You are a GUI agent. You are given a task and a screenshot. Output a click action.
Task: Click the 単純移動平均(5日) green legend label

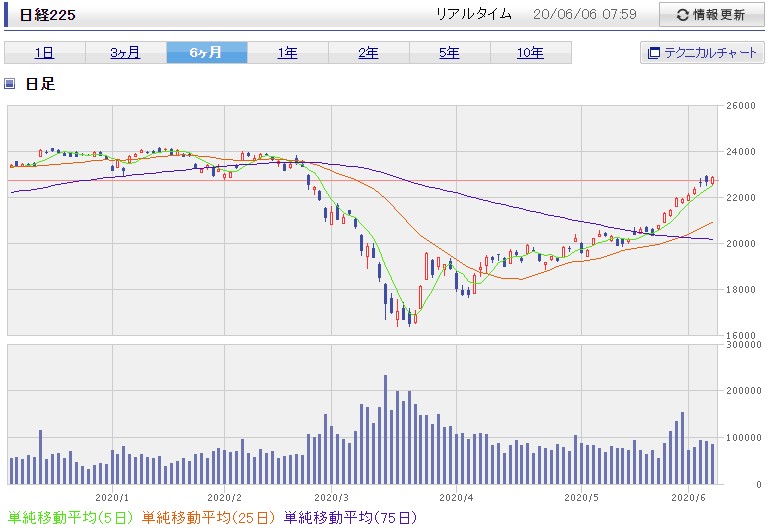[x=70, y=518]
